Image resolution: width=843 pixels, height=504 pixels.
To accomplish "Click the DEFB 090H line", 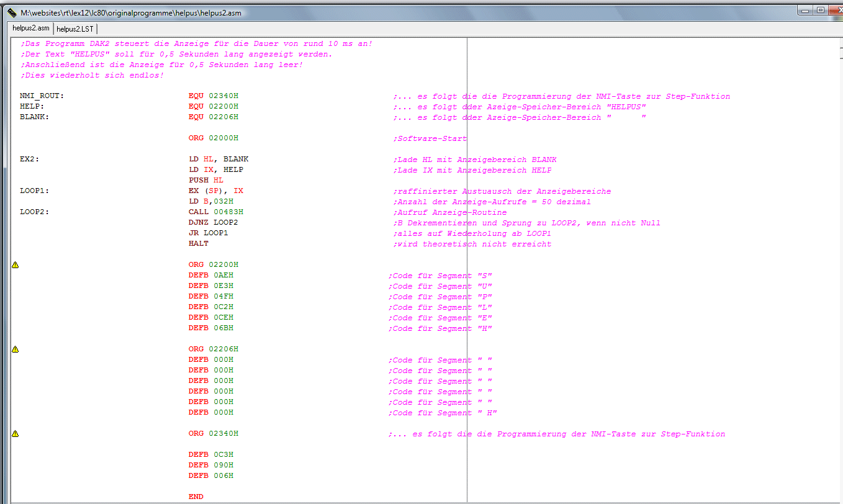I will (211, 466).
